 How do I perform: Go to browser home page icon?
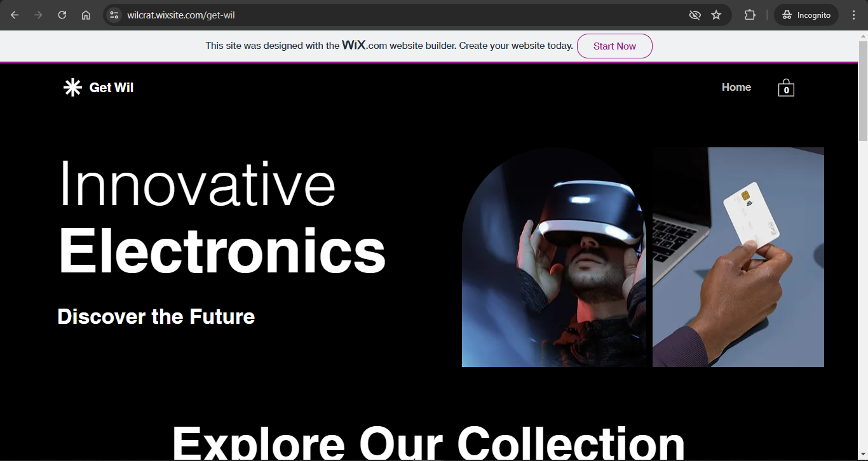(x=86, y=15)
